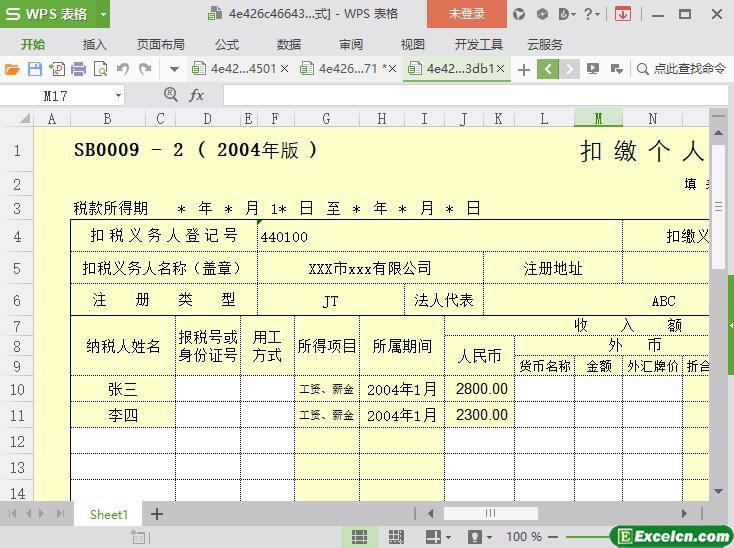Image resolution: width=734 pixels, height=548 pixels.
Task: Select row 10 header
Action: tap(17, 389)
